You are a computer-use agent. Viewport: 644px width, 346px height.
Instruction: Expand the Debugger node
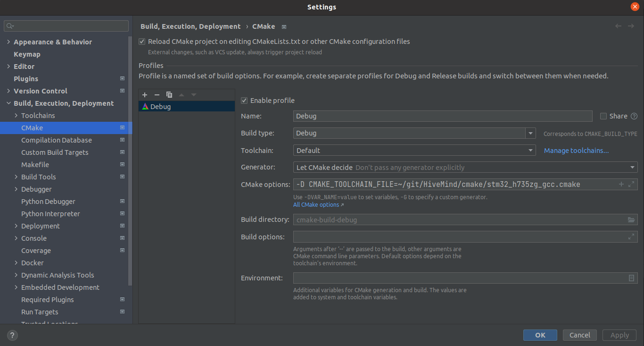click(17, 189)
